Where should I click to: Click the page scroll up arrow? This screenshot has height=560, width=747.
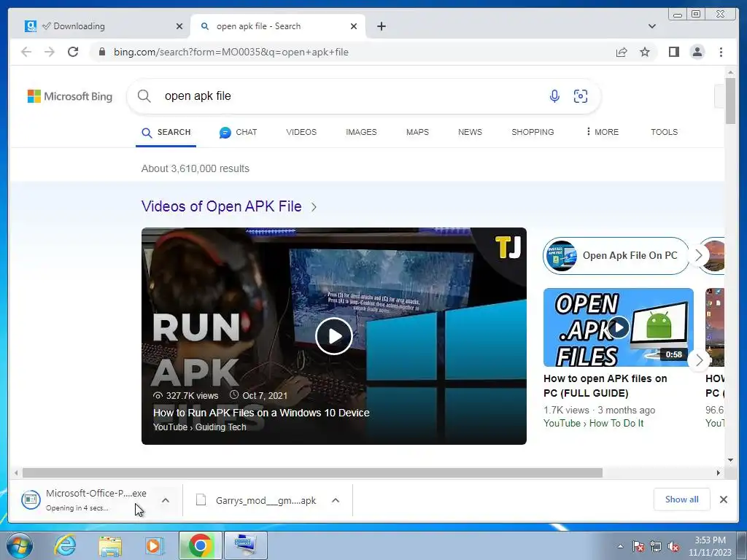pyautogui.click(x=730, y=72)
